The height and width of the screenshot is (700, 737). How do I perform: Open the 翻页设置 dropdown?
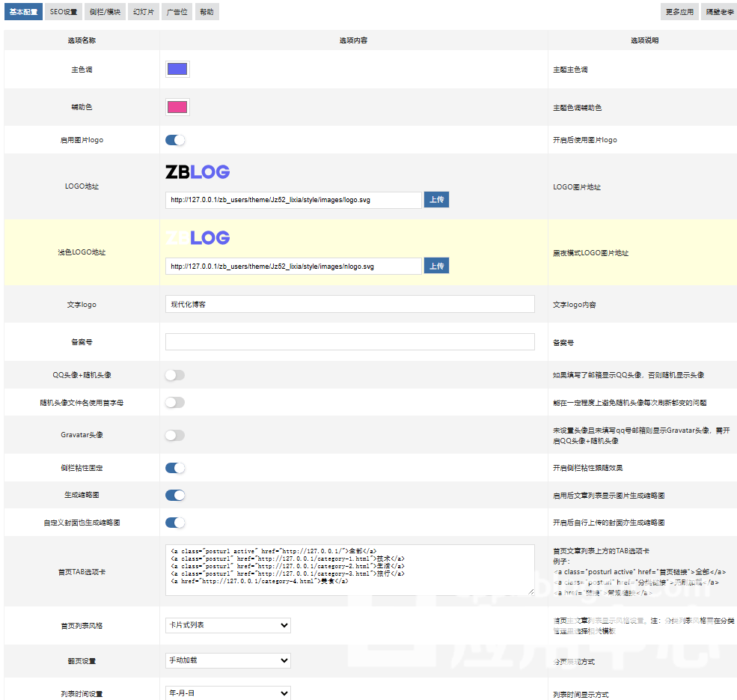coord(227,660)
